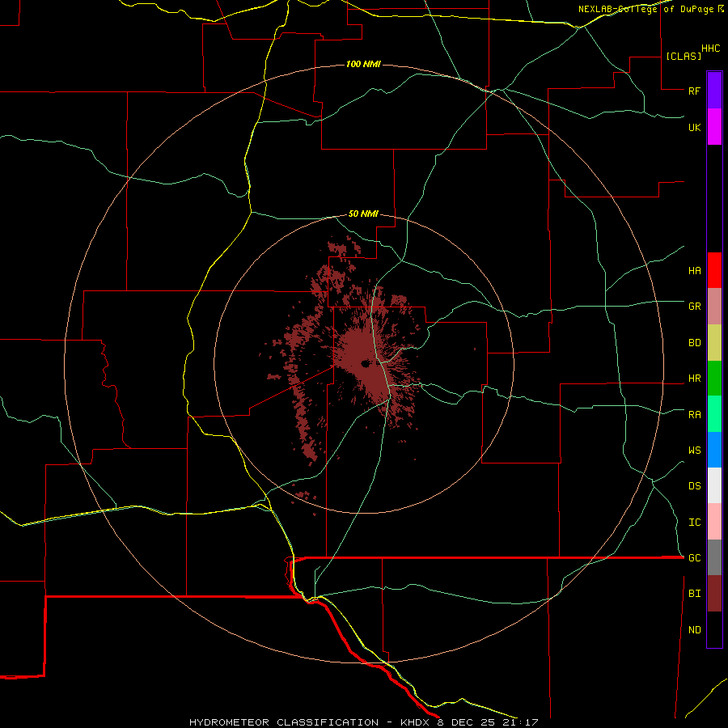Viewport: 728px width, 728px height.
Task: Click the ND black legend swatch
Action: click(x=714, y=629)
